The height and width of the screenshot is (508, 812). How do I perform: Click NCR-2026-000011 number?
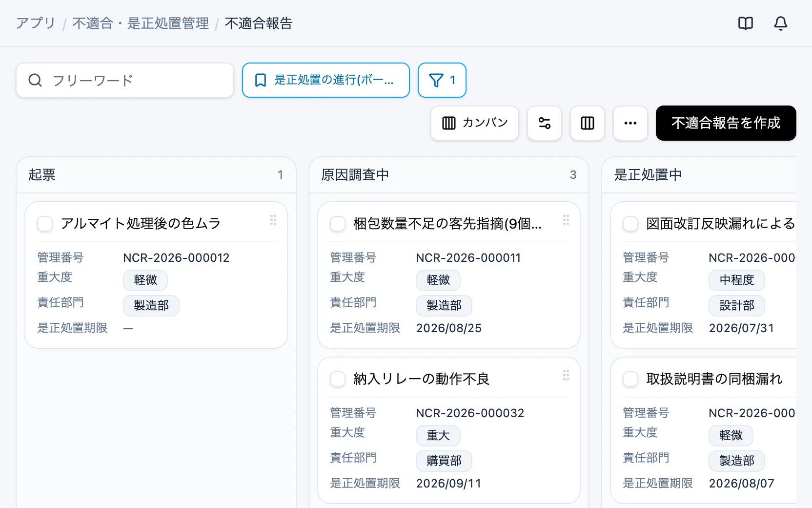pyautogui.click(x=468, y=258)
